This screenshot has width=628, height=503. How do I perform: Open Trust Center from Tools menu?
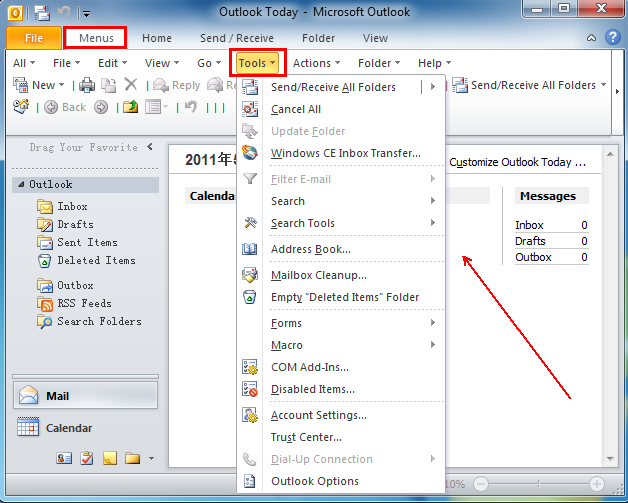pos(341,437)
